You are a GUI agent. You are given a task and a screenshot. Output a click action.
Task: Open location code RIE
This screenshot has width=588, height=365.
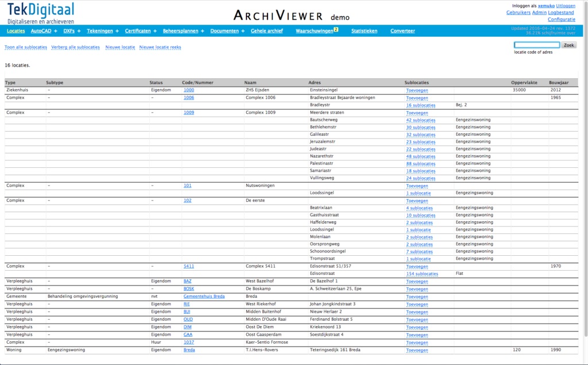[187, 304]
